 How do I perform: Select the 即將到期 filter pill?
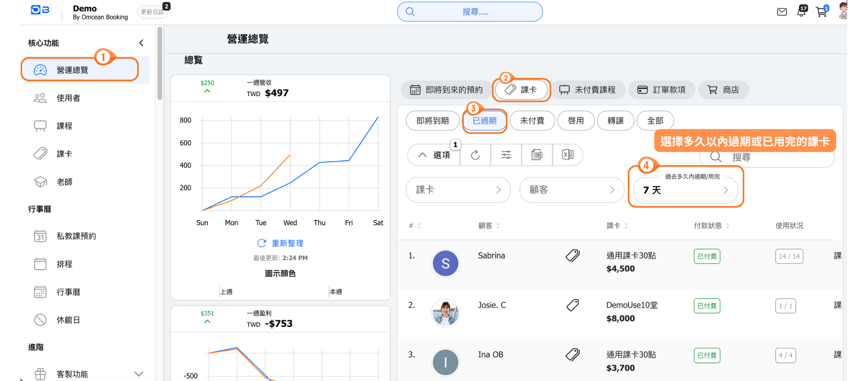432,121
